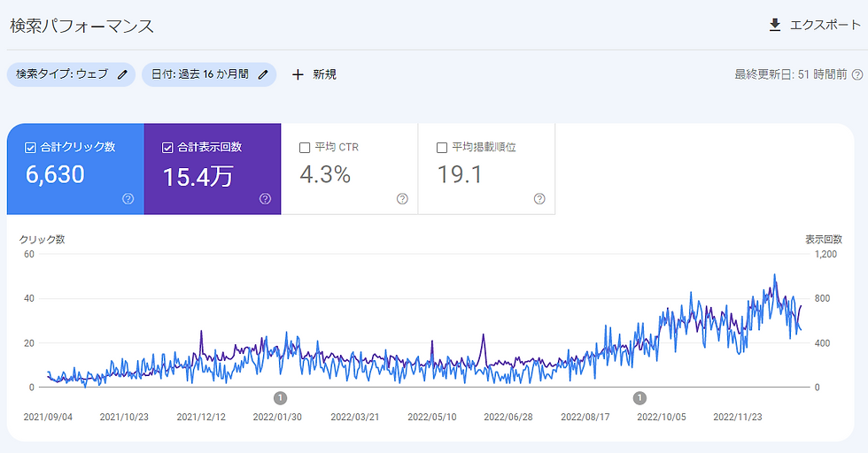The height and width of the screenshot is (453, 868).
Task: Click the 2022/05/10 date label
Action: click(x=432, y=417)
